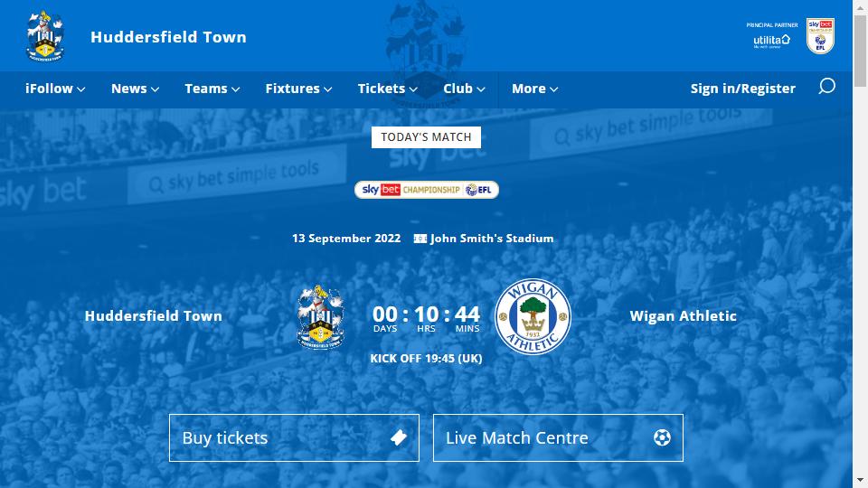
Task: Click the Huddersfield Town crest beside countdown
Action: [320, 316]
